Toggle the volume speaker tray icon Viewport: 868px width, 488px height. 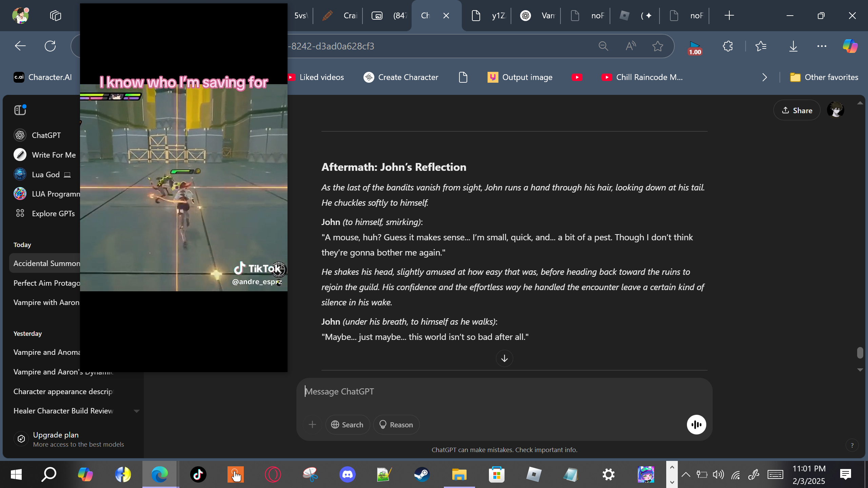[718, 474]
